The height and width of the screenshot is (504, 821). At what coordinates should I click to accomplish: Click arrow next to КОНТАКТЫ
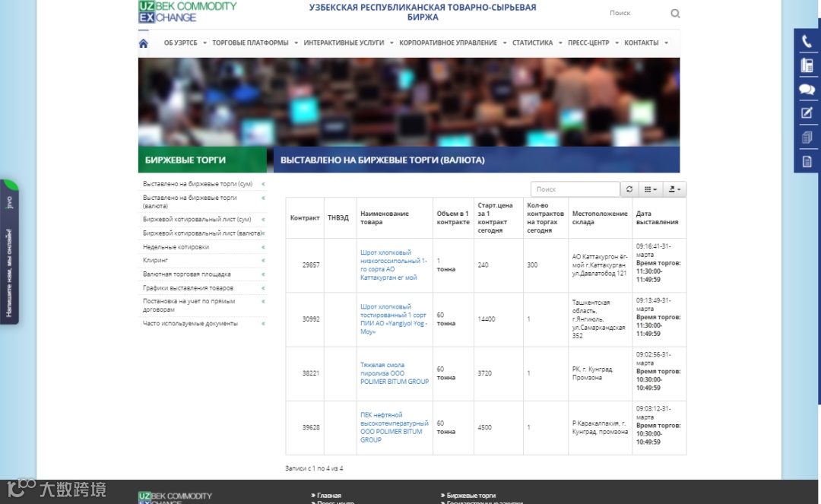click(666, 43)
